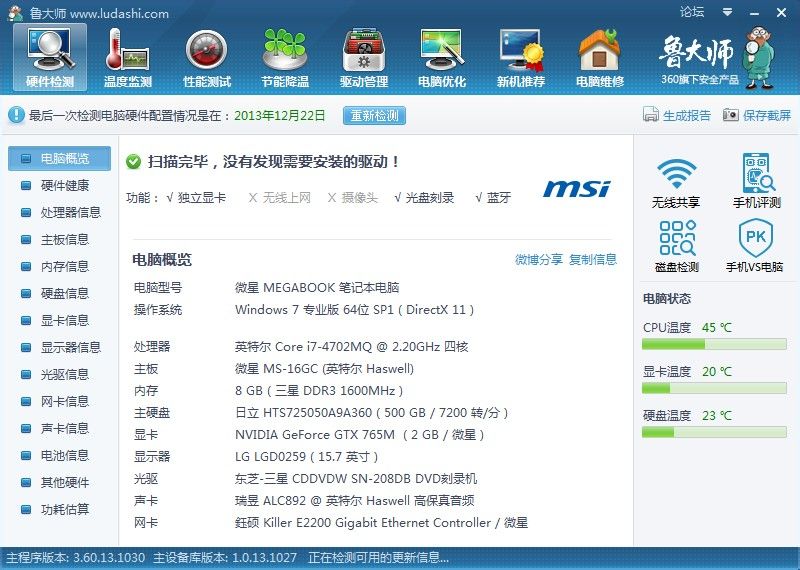Viewport: 800px width, 570px height.
Task: Click the 主程序版本 3.60.13.1030 status text
Action: 75,558
